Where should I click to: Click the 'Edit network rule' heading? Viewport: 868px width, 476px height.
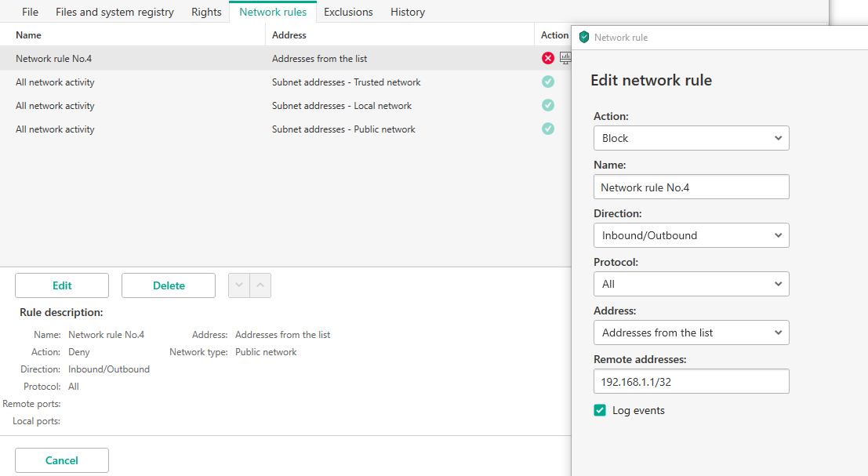pos(651,80)
